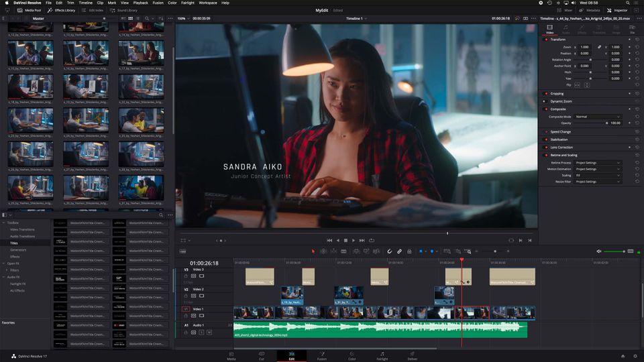This screenshot has width=644, height=362.
Task: Play the timeline forward
Action: 354,241
